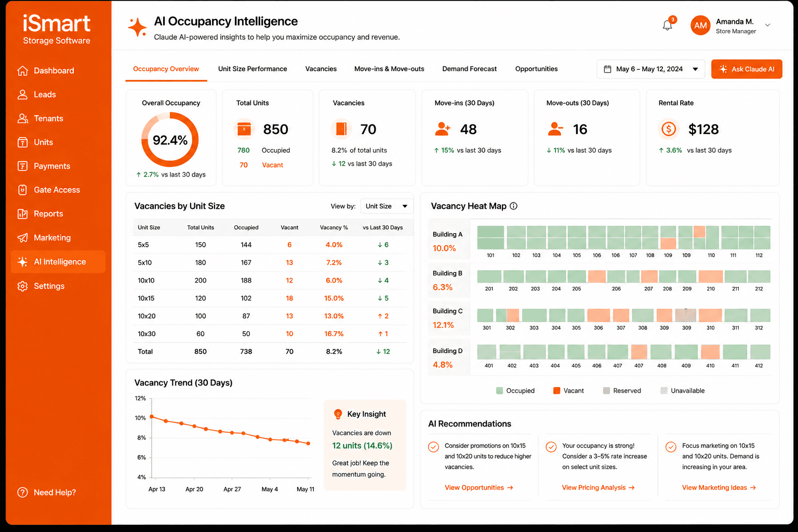Open the Vacancies tab

tap(321, 69)
